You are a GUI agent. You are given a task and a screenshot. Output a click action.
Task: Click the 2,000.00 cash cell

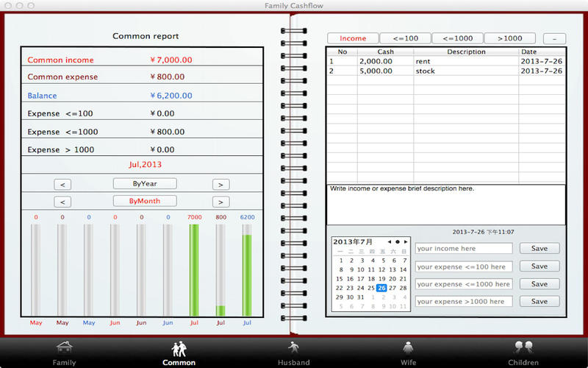pos(376,61)
